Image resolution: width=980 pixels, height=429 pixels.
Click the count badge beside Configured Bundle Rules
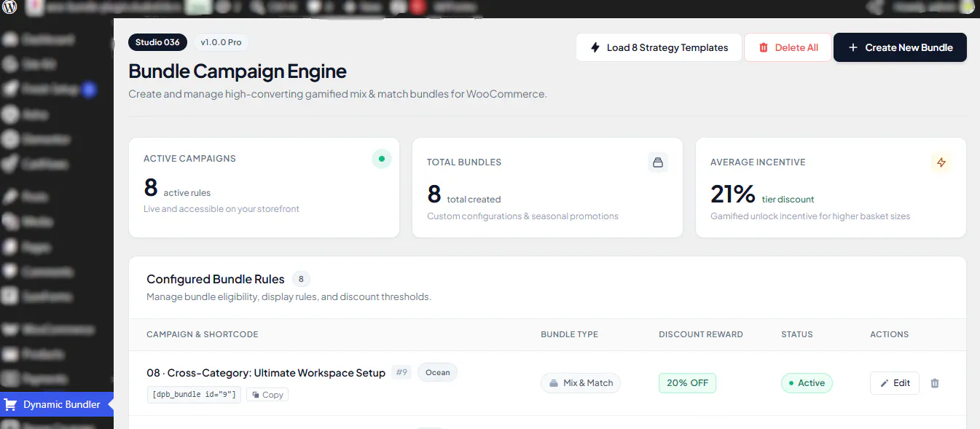302,279
